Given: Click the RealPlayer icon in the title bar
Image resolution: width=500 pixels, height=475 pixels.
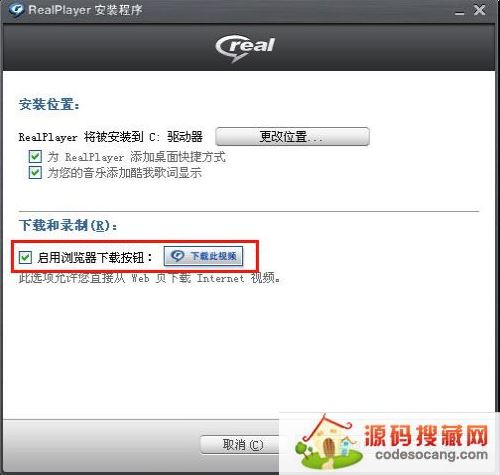Looking at the screenshot, I should pos(15,10).
